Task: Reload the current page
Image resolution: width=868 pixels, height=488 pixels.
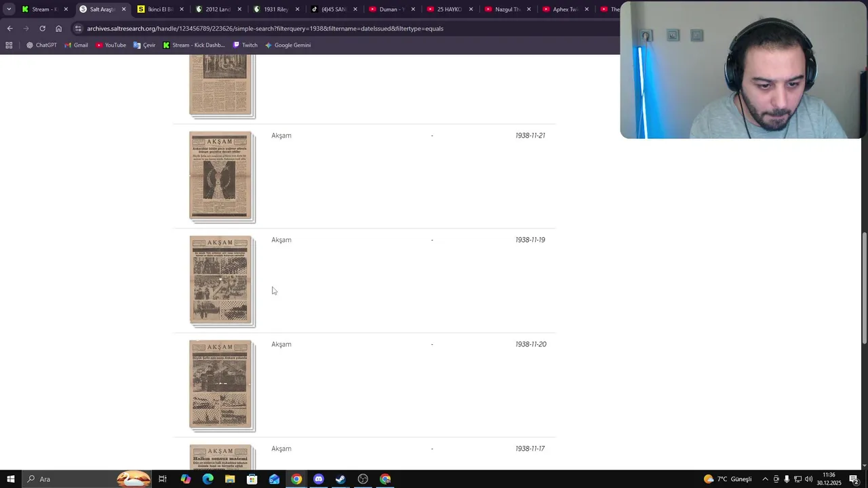Action: [42, 28]
